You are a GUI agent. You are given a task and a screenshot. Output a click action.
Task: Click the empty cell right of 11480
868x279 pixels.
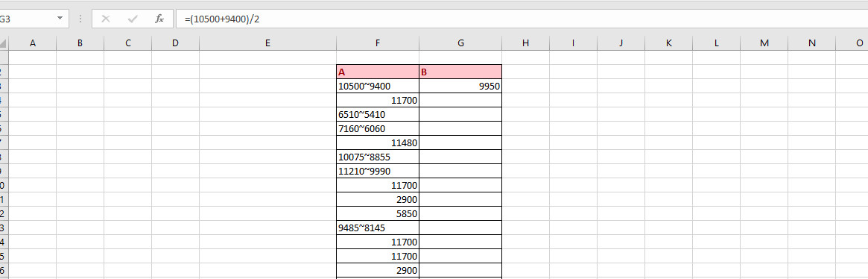pos(460,142)
